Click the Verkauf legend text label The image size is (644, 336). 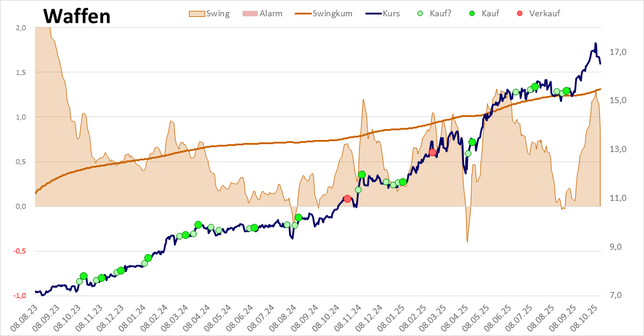544,13
